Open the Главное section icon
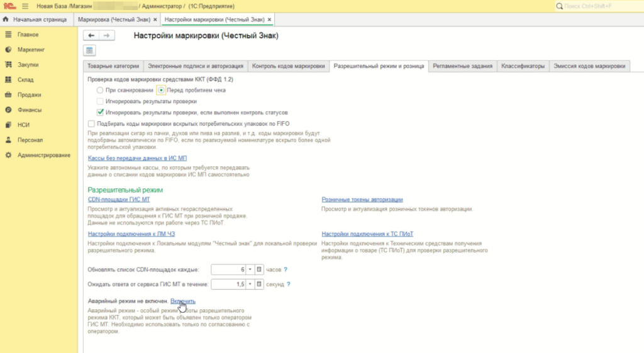Image resolution: width=644 pixels, height=353 pixels. 8,35
